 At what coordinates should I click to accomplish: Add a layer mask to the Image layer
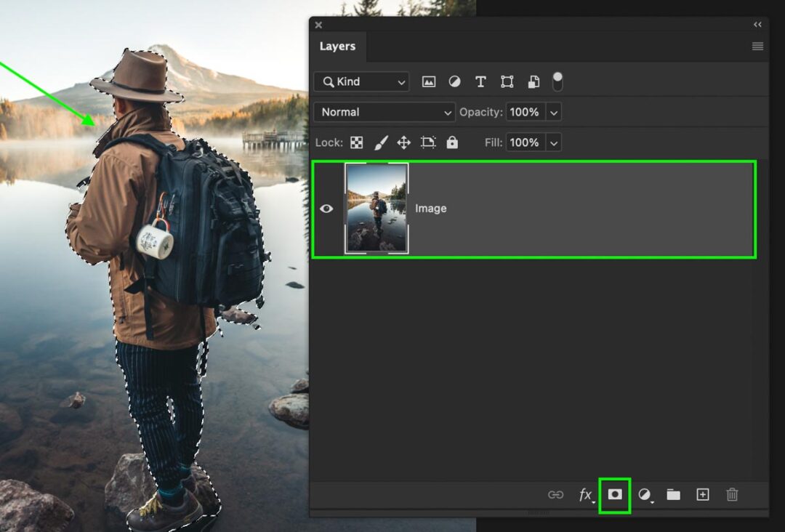(x=615, y=495)
